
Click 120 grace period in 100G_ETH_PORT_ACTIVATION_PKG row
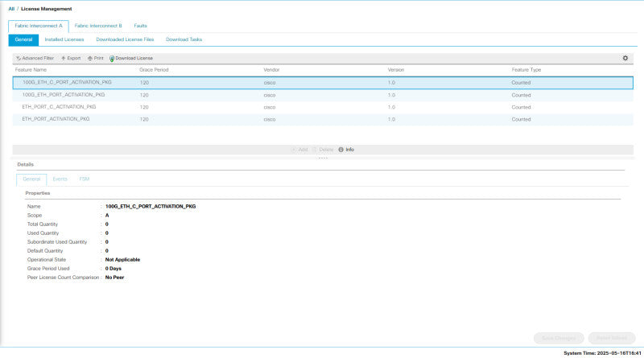(x=144, y=95)
